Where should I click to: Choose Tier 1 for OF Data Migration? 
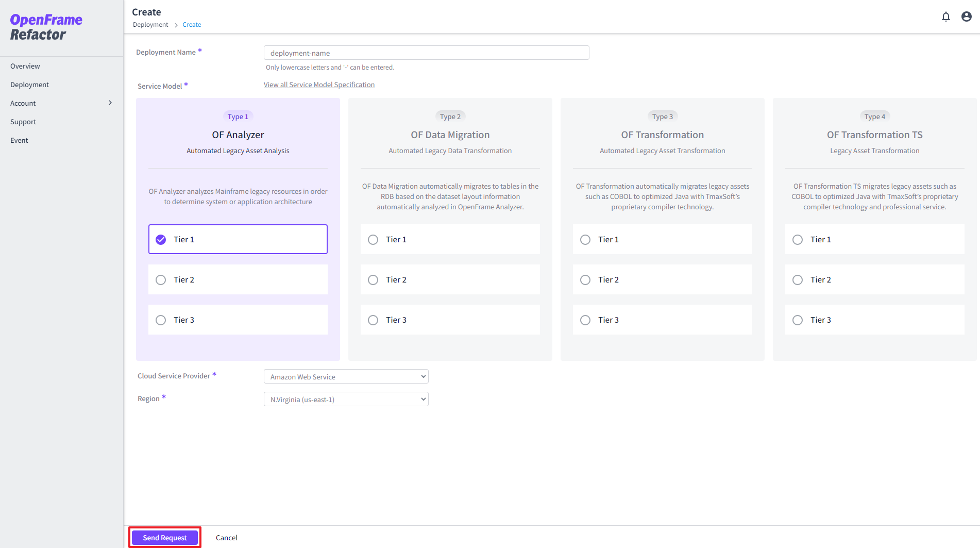point(373,240)
